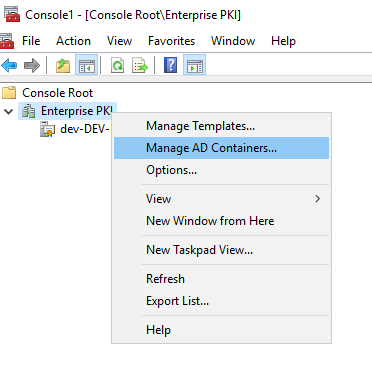Open the Action menu in menu bar
This screenshot has height=372, width=372.
73,41
